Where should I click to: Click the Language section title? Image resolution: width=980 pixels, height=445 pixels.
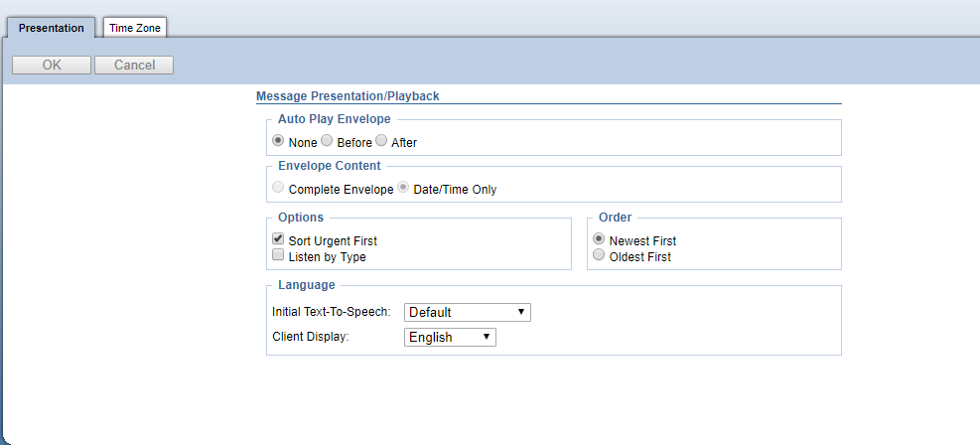click(x=306, y=285)
